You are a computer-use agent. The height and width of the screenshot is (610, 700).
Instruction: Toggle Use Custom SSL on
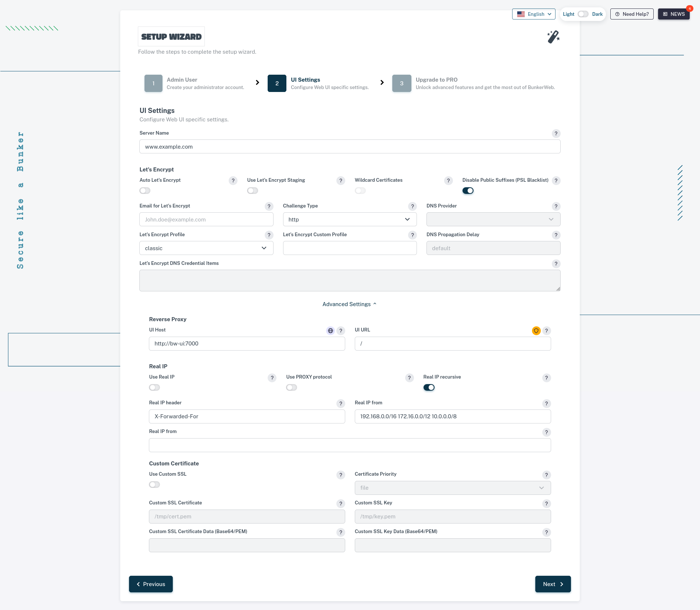(154, 485)
